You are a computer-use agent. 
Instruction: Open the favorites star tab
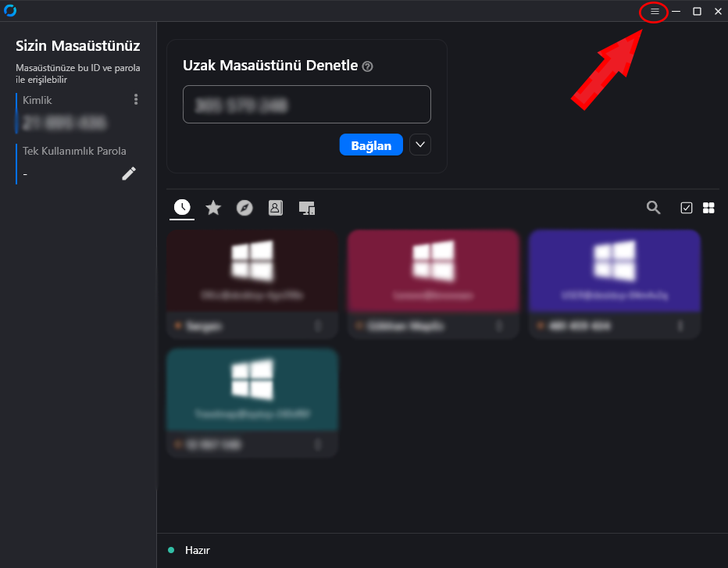(x=213, y=208)
